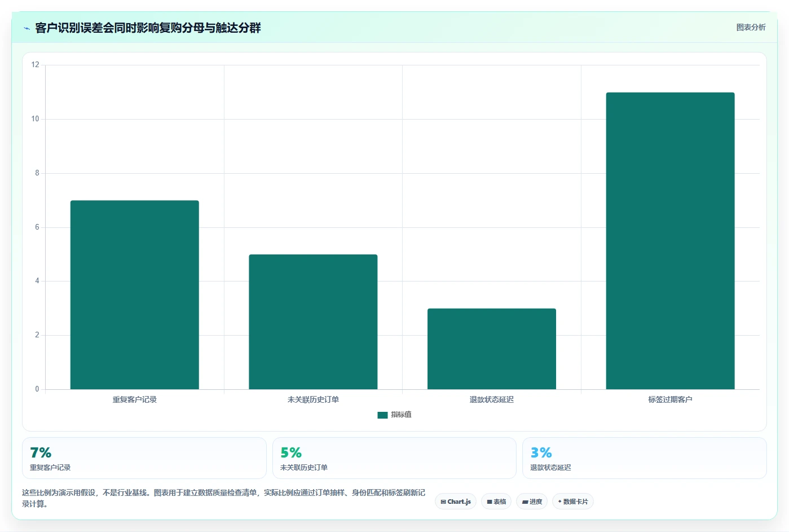Click the 退款状态延迟 x-axis label

(x=491, y=399)
